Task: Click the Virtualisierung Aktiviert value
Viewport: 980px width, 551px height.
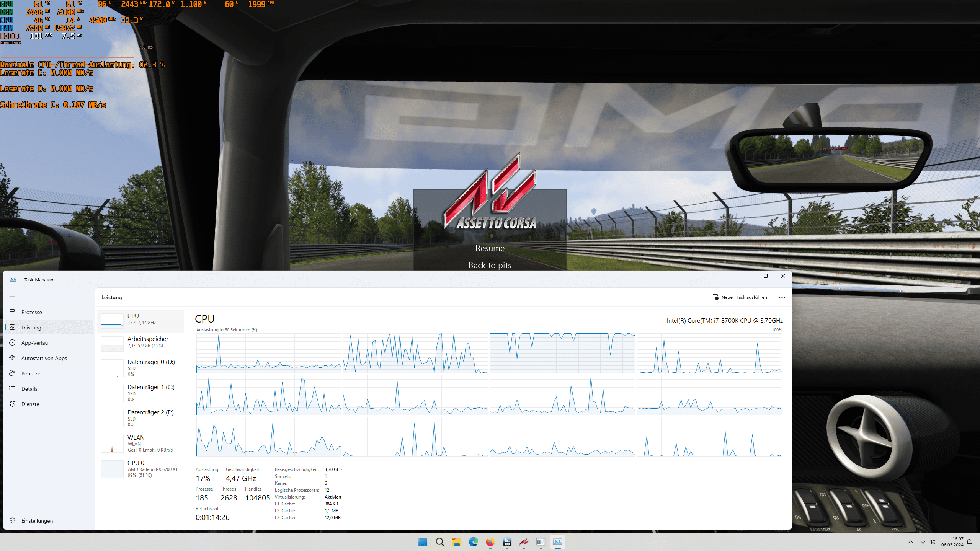Action: pos(333,497)
